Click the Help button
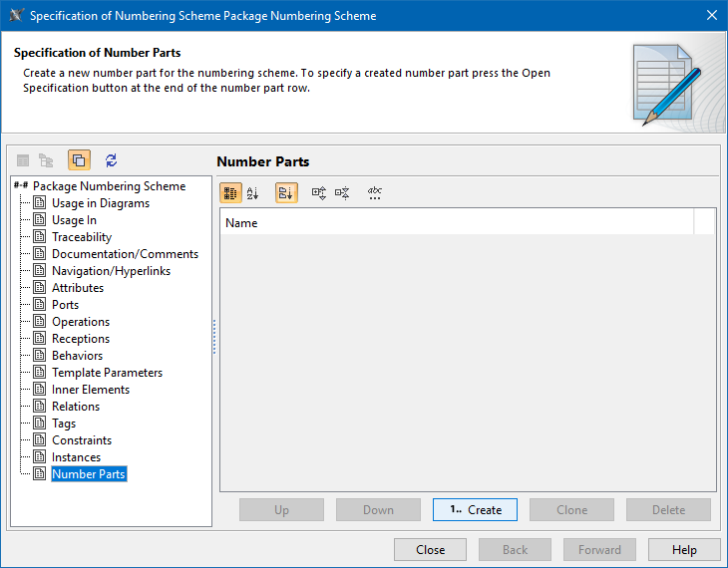 684,550
